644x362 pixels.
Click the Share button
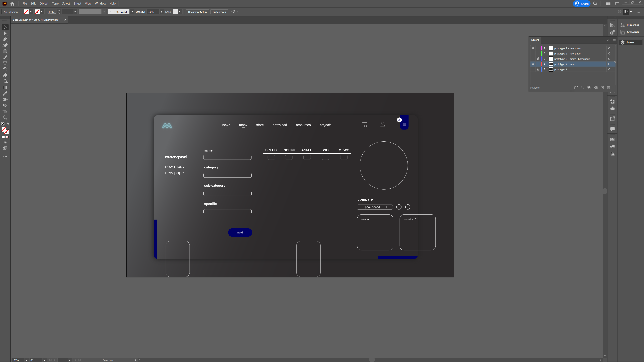pos(581,4)
